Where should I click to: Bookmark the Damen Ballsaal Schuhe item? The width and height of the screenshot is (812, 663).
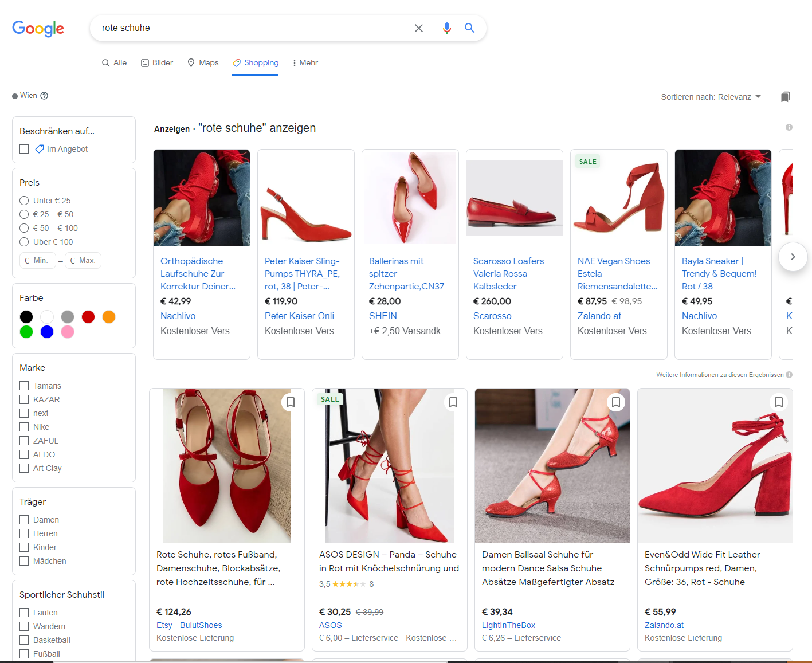[616, 402]
